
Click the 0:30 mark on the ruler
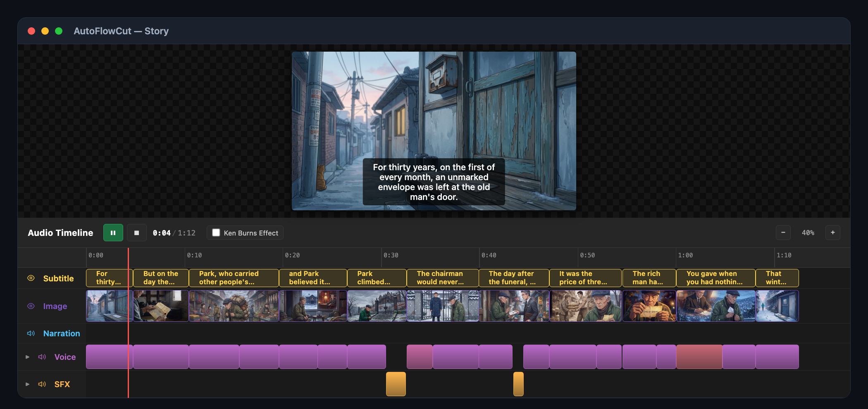tap(391, 255)
